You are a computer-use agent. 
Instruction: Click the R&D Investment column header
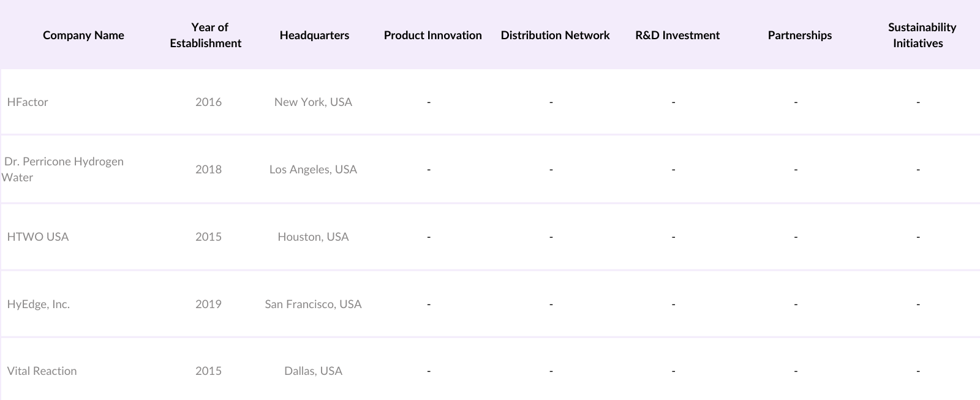pos(677,35)
